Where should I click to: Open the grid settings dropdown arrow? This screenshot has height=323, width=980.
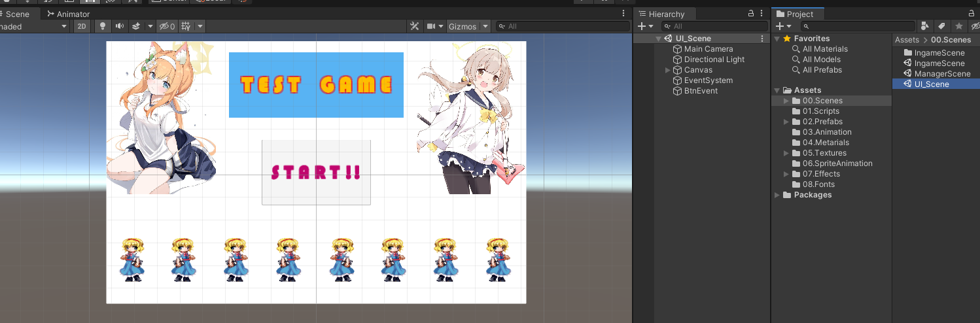tap(200, 26)
